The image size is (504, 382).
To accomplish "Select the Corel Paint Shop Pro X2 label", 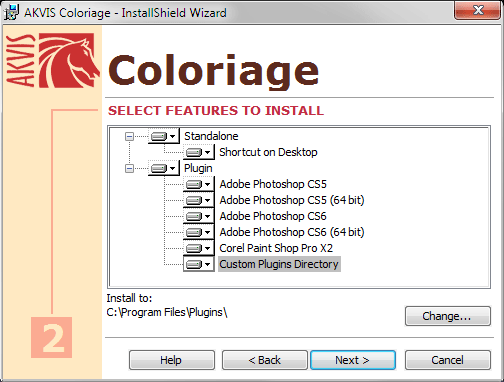I will point(276,248).
